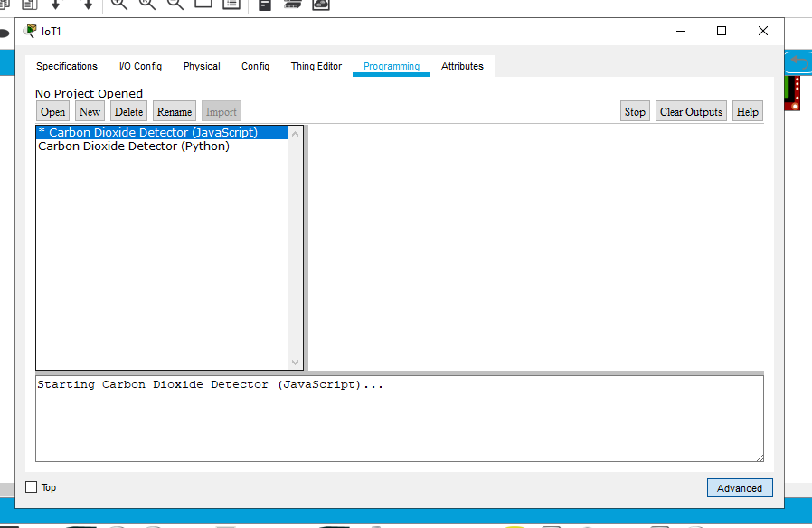The height and width of the screenshot is (528, 812).
Task: Click the Zoom Out magnifier in the main toolbar
Action: tap(175, 5)
